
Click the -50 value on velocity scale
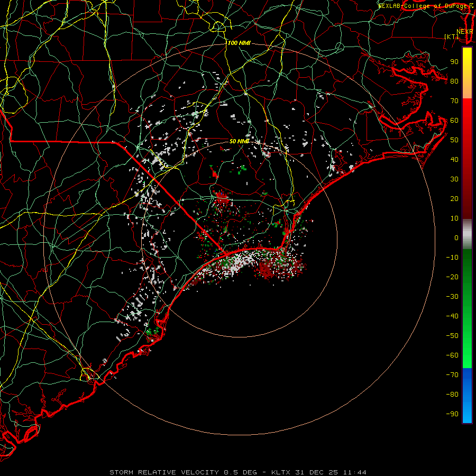(x=452, y=336)
